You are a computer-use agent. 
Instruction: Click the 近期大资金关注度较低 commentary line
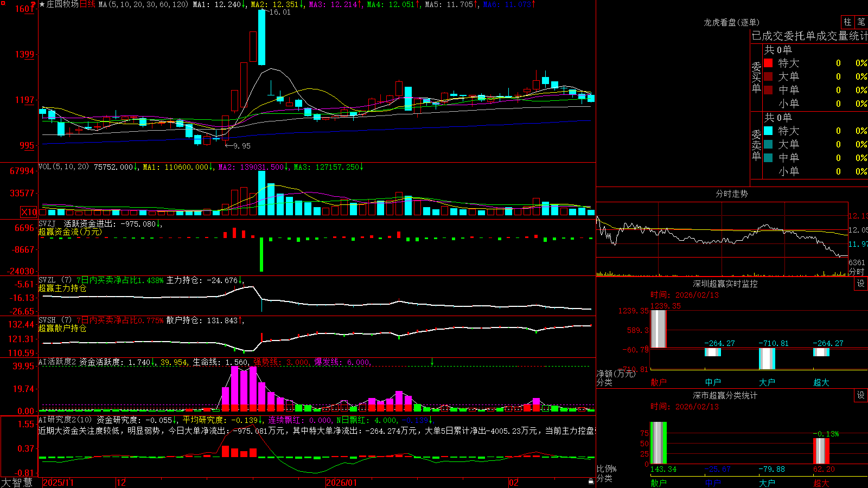317,431
